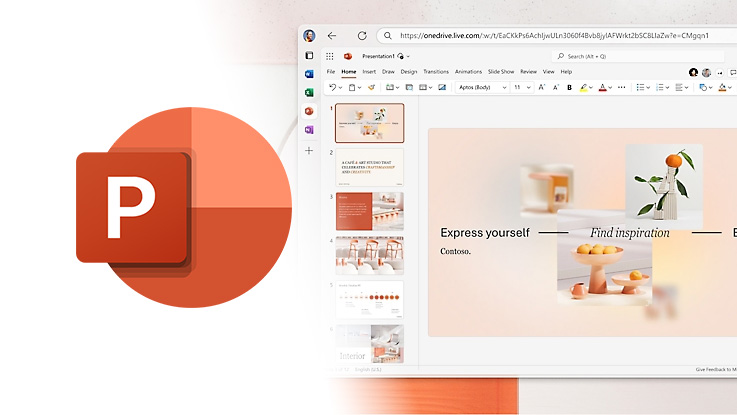Expand the highlight color dropdown arrow
This screenshot has width=737, height=415.
[x=591, y=88]
